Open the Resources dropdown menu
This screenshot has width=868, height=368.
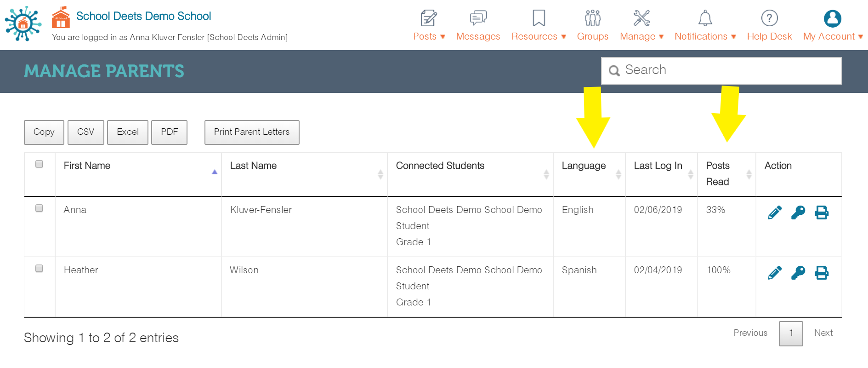539,36
